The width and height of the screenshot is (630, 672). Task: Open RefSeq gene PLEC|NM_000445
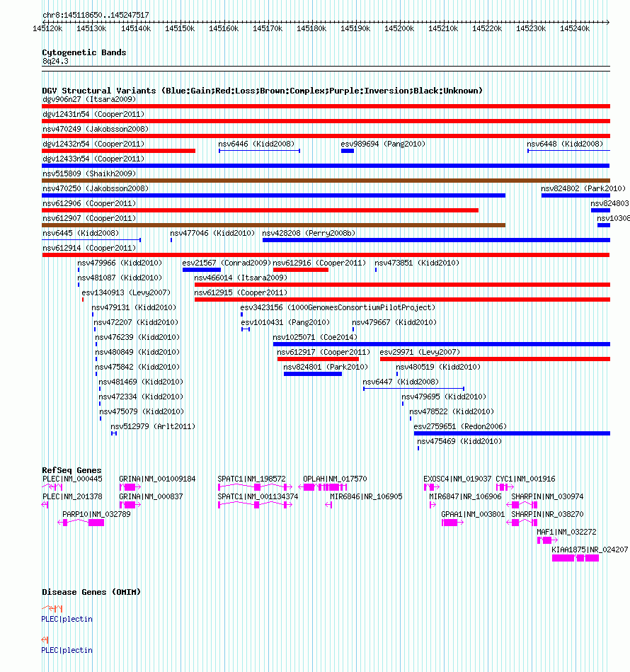(52, 487)
